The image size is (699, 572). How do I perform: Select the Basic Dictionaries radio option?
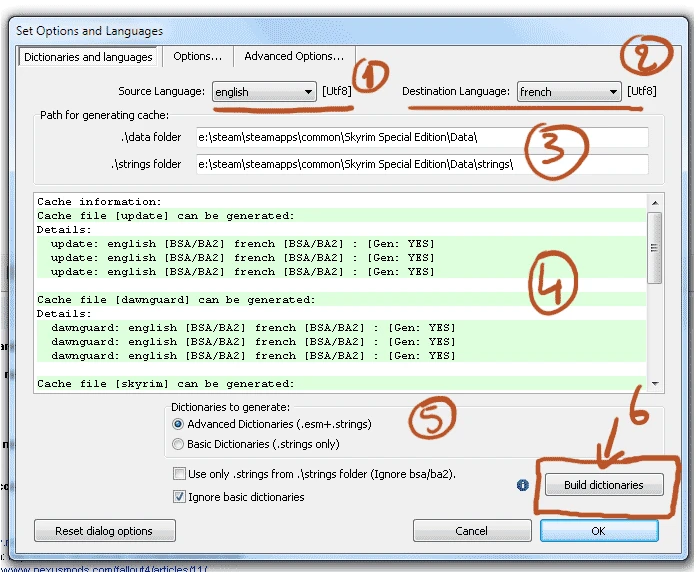179,444
